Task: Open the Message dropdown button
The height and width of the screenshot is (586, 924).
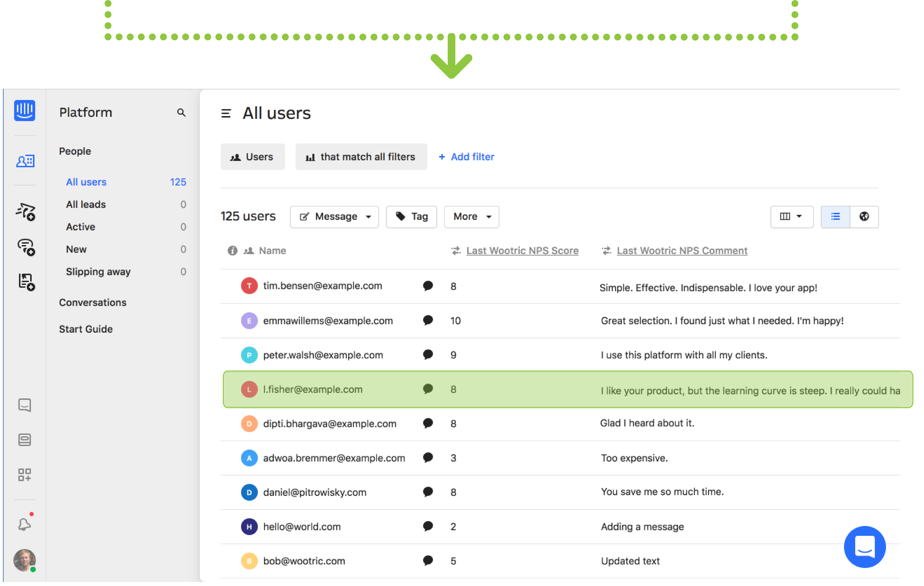Action: tap(334, 217)
